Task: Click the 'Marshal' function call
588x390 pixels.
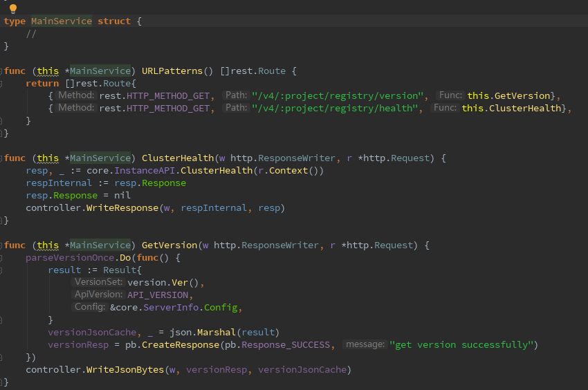Action: pos(216,332)
